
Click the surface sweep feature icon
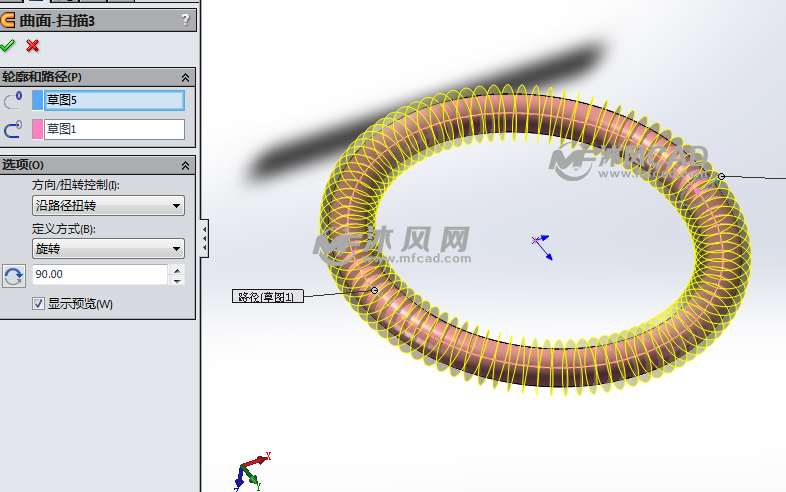coord(9,19)
